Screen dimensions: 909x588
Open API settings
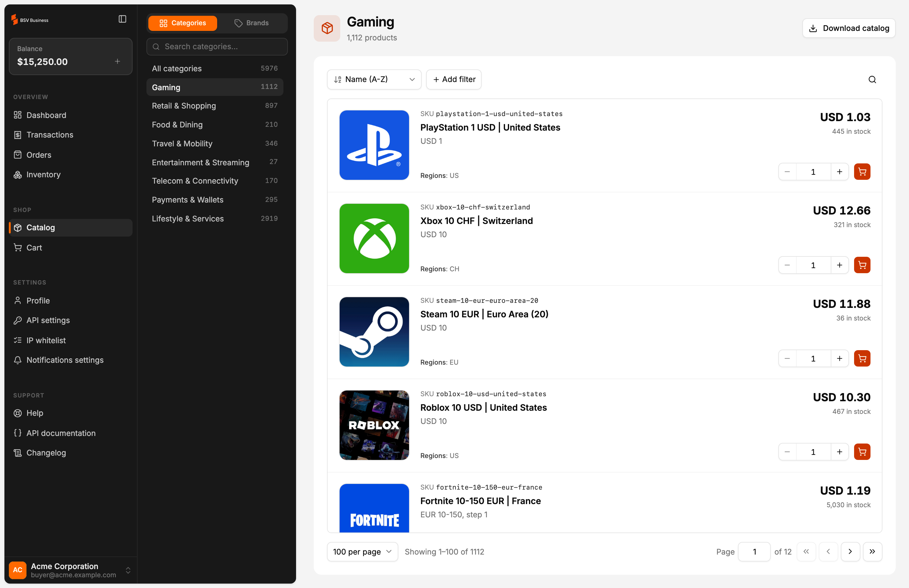click(70, 320)
